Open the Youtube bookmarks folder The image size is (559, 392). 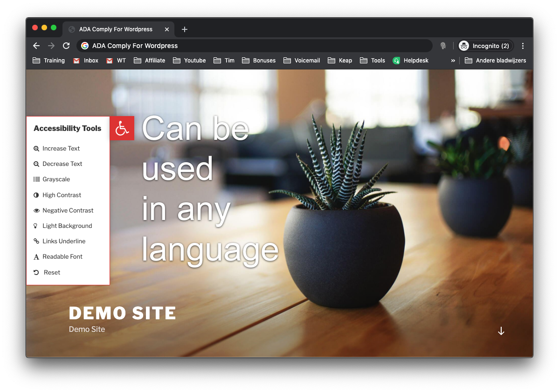point(189,61)
